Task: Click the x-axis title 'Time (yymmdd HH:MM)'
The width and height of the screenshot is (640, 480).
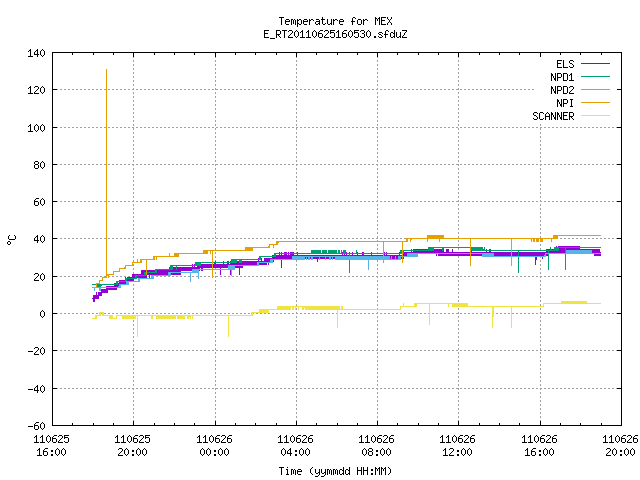Action: [335, 471]
